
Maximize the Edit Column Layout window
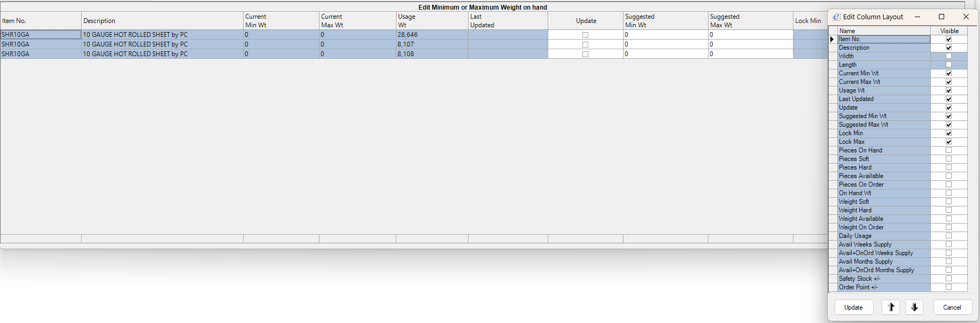[x=942, y=17]
